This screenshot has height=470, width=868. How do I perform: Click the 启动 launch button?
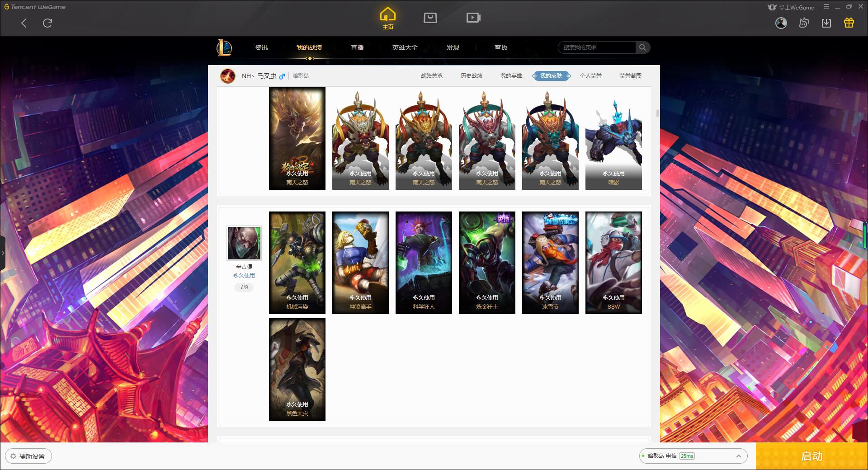pyautogui.click(x=811, y=456)
